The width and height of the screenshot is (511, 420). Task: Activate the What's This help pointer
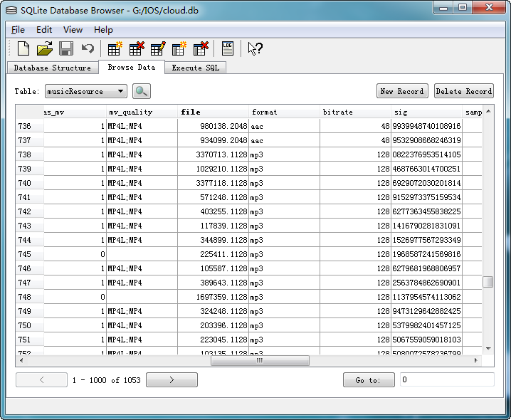255,48
